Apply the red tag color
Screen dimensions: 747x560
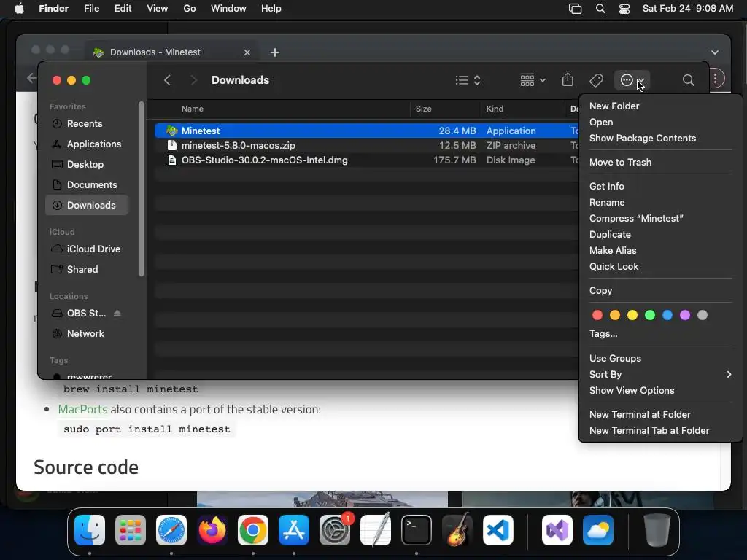597,315
